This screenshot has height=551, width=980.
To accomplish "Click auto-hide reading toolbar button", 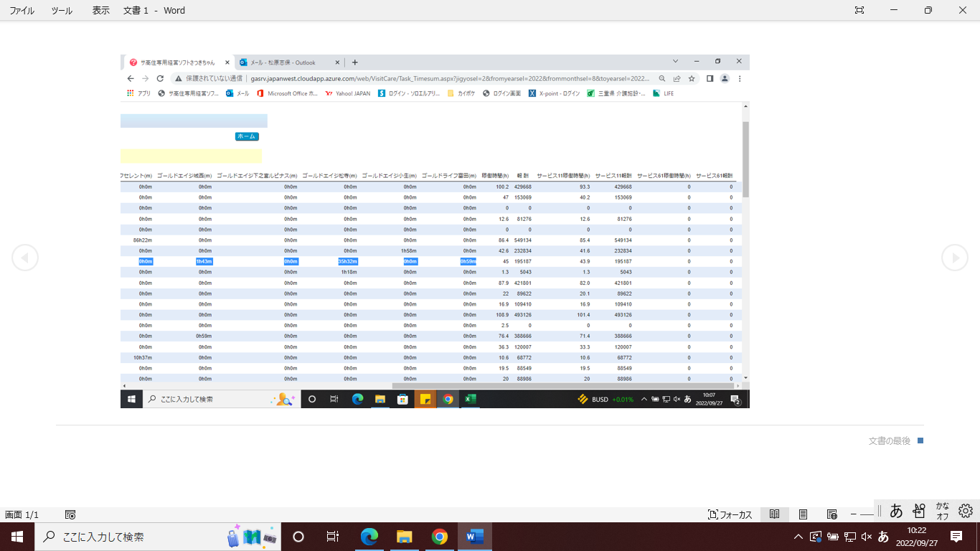I will [859, 10].
